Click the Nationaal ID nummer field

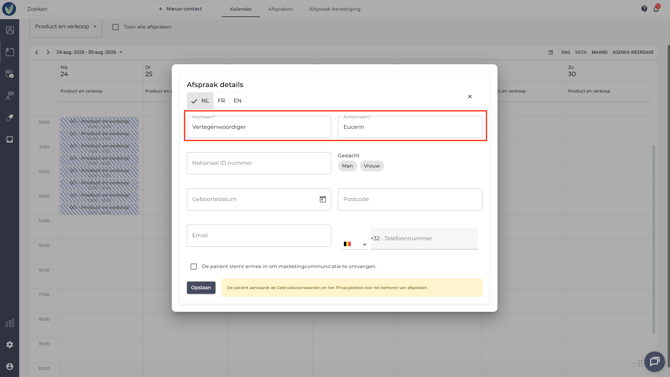tap(259, 163)
